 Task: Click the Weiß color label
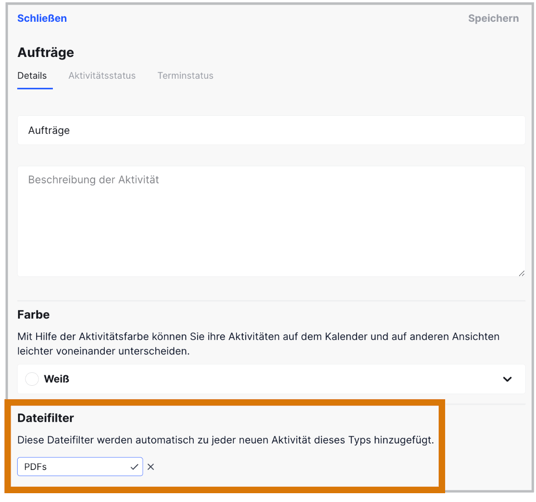tap(56, 379)
